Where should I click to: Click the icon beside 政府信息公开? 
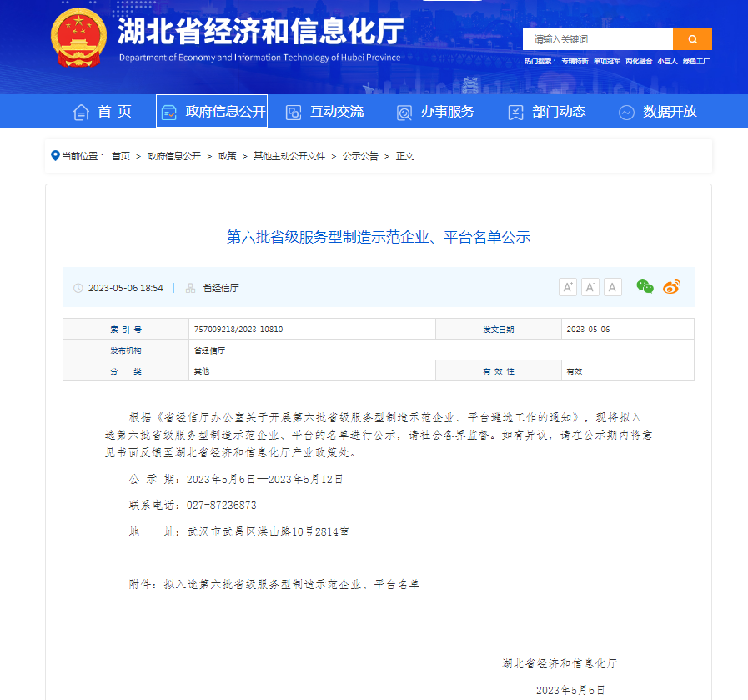click(x=169, y=112)
